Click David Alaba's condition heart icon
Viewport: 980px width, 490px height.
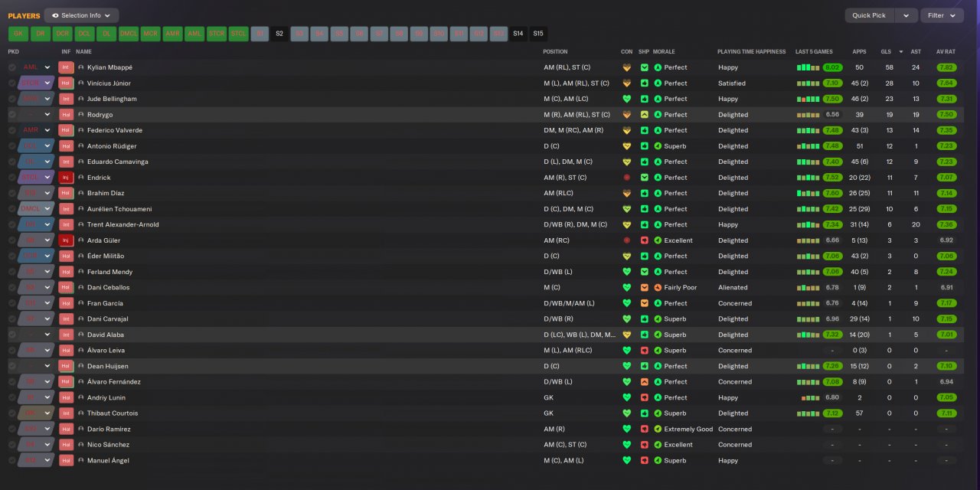[627, 335]
